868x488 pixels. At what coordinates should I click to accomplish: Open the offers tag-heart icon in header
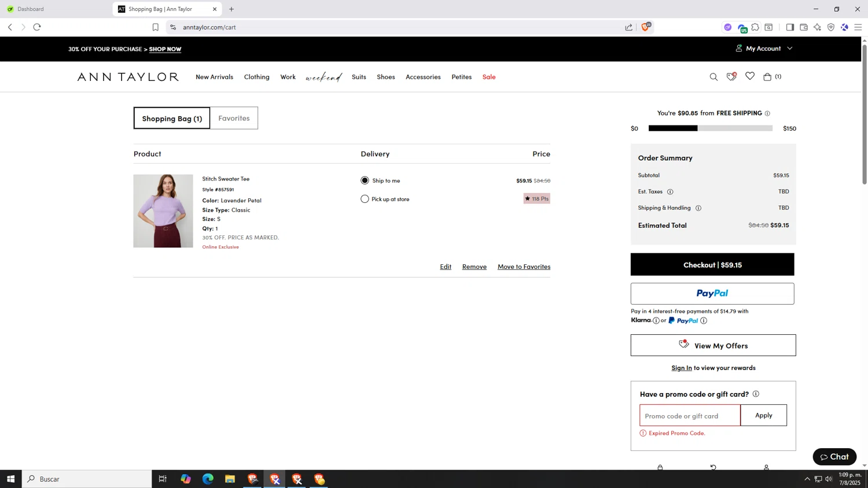coord(731,76)
